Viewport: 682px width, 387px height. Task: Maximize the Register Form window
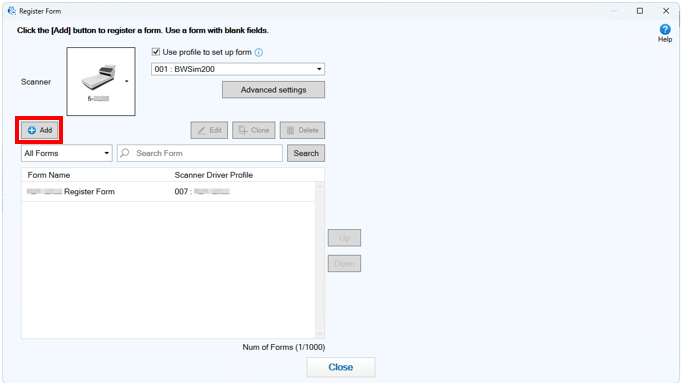pos(639,11)
